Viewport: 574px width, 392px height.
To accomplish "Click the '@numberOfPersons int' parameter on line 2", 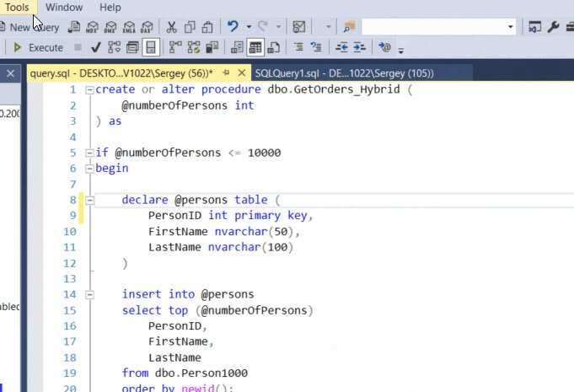I will tap(187, 105).
